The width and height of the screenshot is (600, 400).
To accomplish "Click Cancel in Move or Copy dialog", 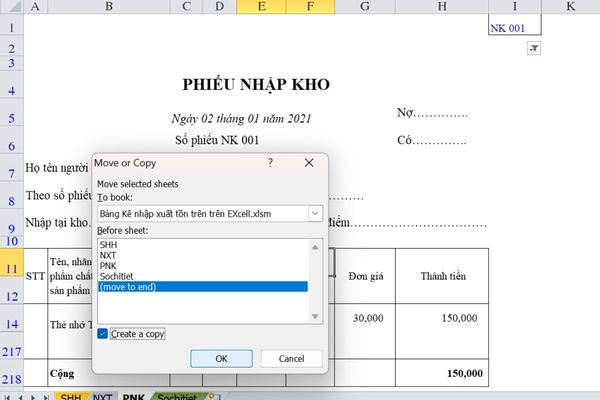I will click(x=292, y=359).
